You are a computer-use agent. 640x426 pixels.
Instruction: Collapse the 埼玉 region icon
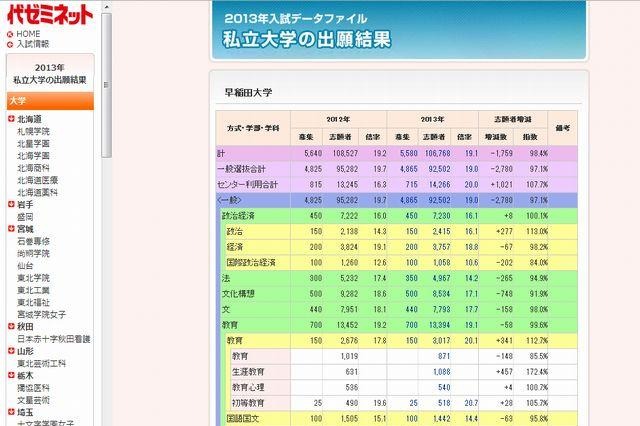pos(11,412)
